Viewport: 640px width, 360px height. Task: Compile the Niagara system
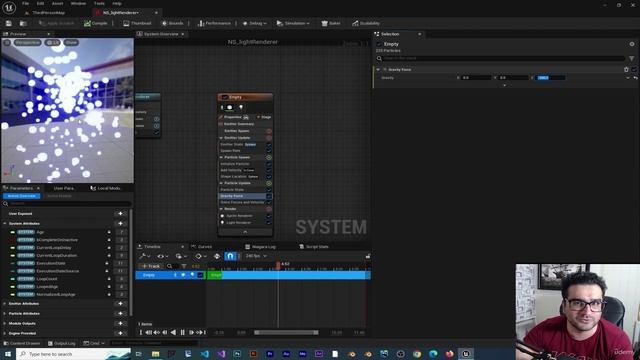click(96, 23)
